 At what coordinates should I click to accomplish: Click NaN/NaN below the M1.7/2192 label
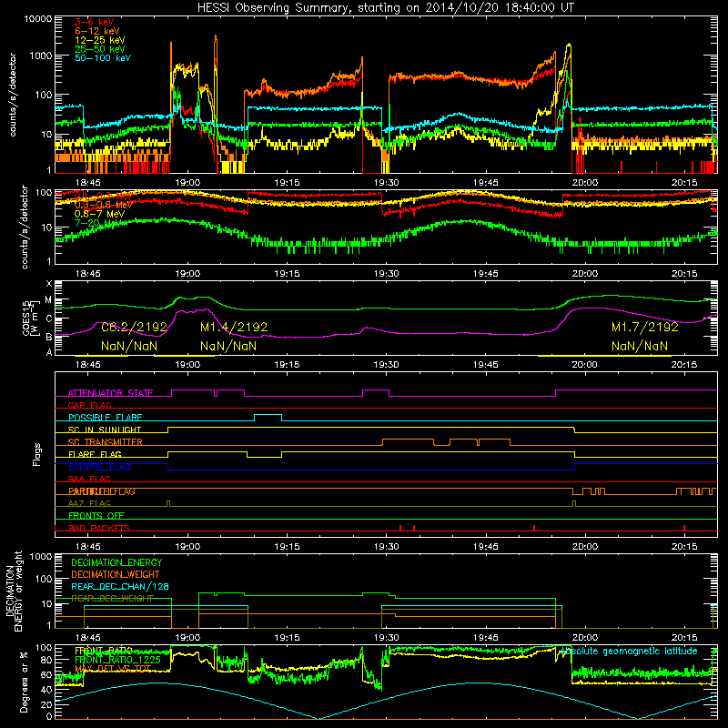coord(640,347)
